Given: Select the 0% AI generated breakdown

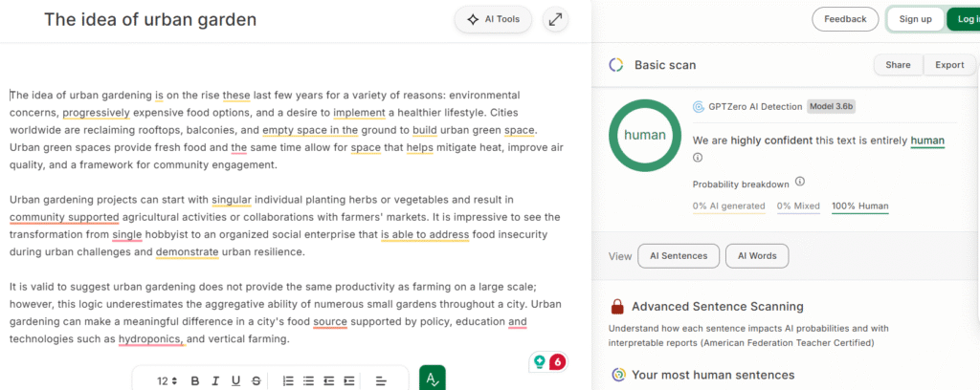Looking at the screenshot, I should (x=728, y=206).
